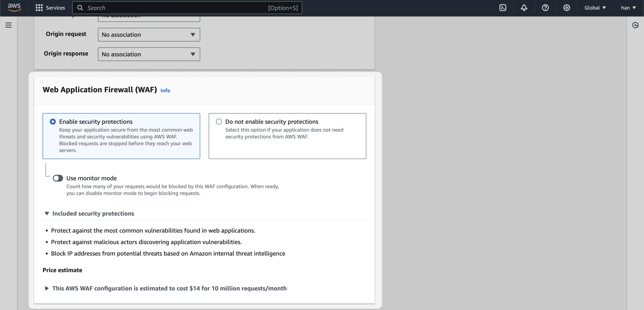This screenshot has height=310, width=644.
Task: Click the search bar magnifier icon
Action: pyautogui.click(x=80, y=8)
